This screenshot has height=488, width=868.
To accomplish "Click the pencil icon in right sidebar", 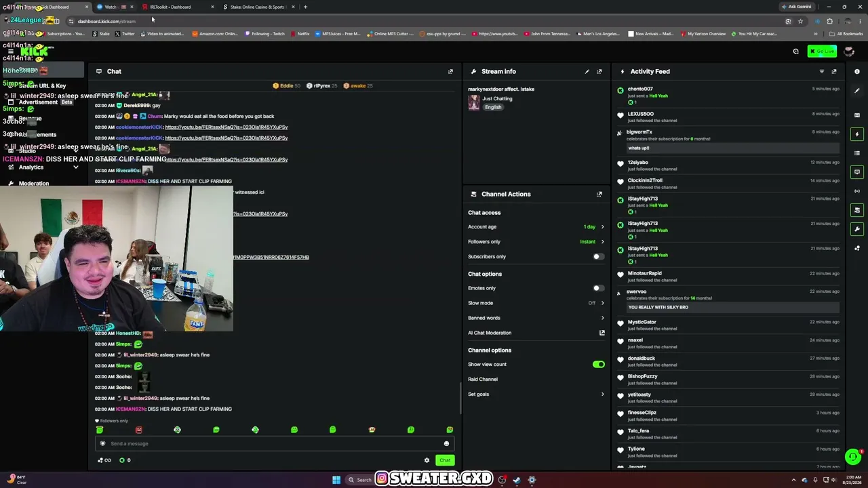I will [x=857, y=91].
